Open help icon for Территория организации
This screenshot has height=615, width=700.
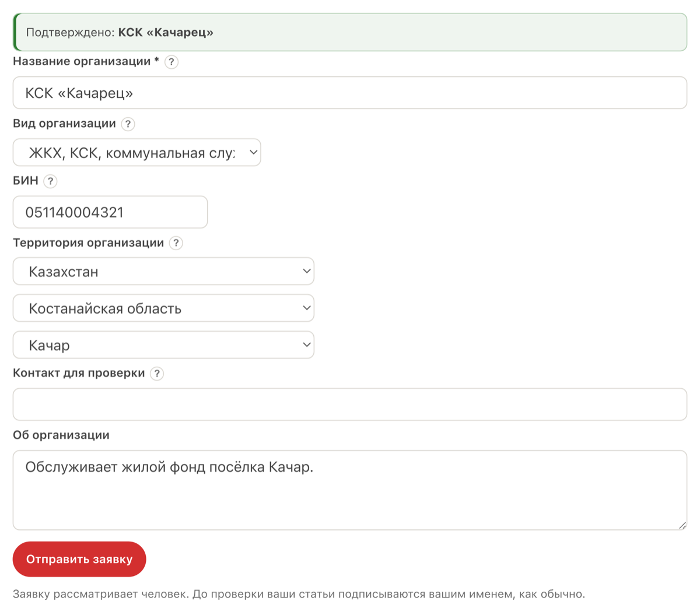176,243
